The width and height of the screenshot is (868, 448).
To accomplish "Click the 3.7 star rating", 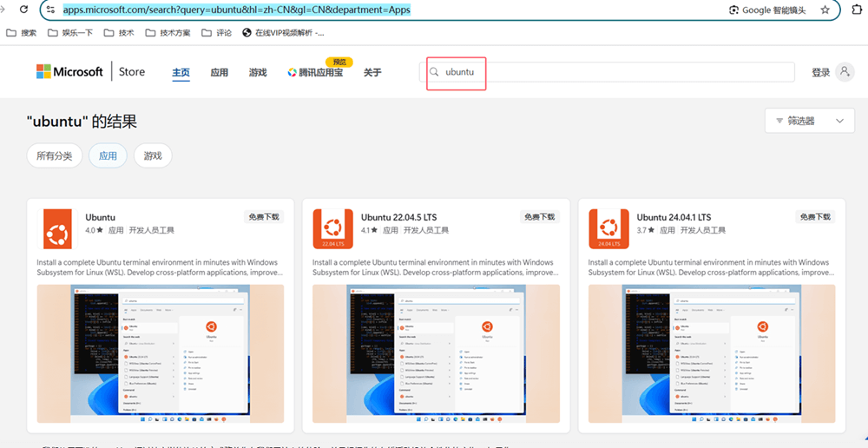I will click(646, 230).
